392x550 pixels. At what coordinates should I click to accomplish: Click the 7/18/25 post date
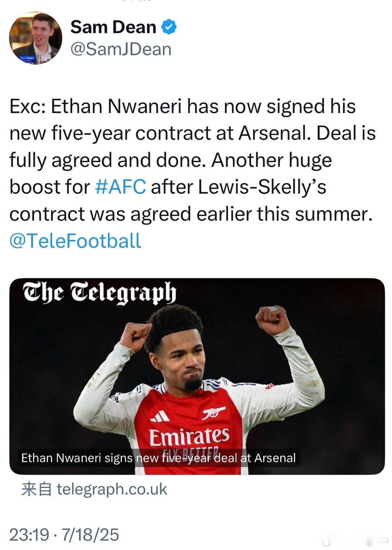click(90, 534)
